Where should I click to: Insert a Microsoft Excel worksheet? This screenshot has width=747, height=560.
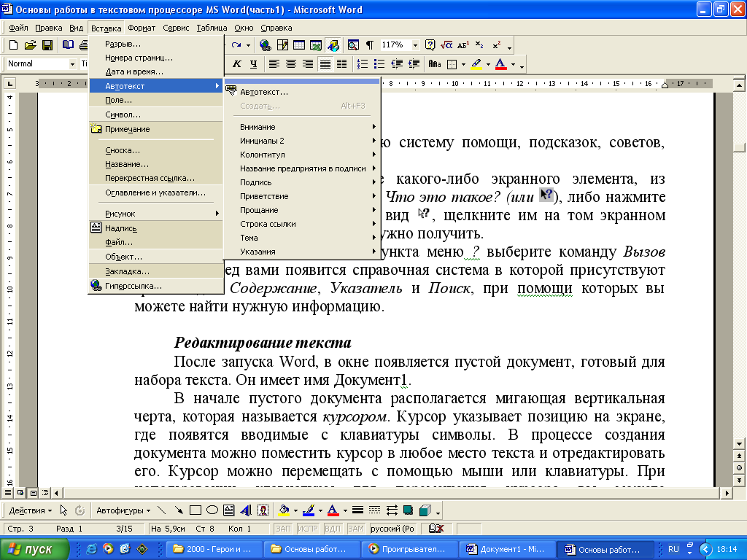[316, 45]
